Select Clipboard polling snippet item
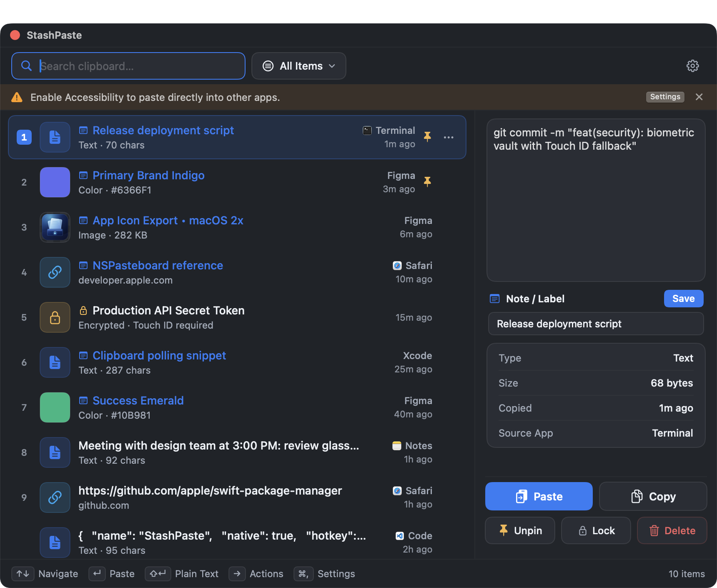The width and height of the screenshot is (717, 588). pyautogui.click(x=237, y=362)
